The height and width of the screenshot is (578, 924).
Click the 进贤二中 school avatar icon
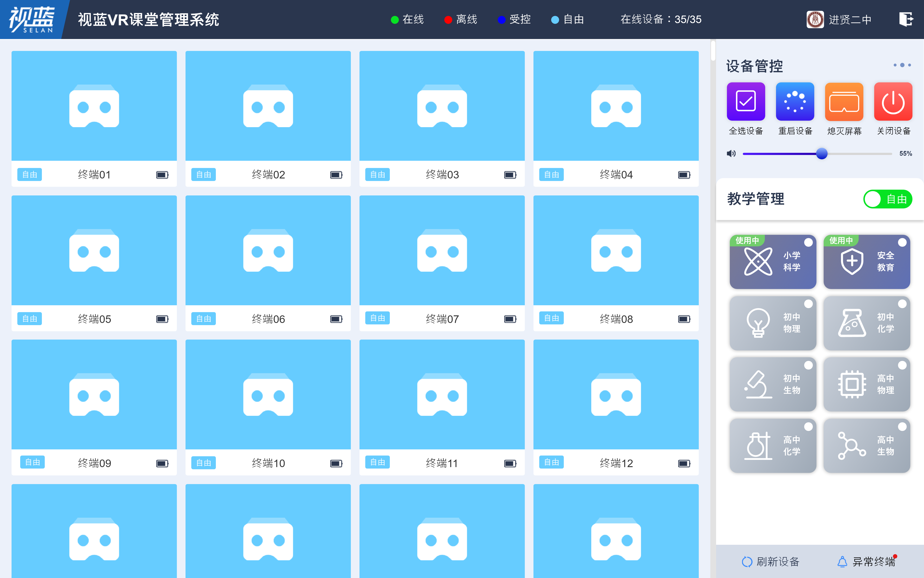(815, 20)
